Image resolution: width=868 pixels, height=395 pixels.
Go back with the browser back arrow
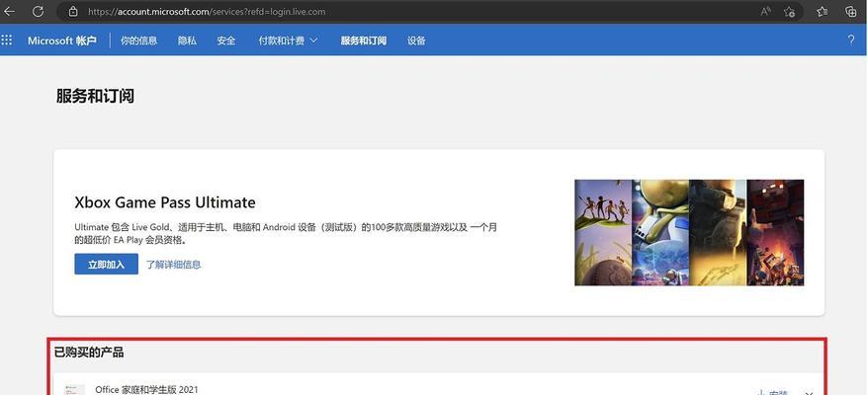click(x=9, y=11)
